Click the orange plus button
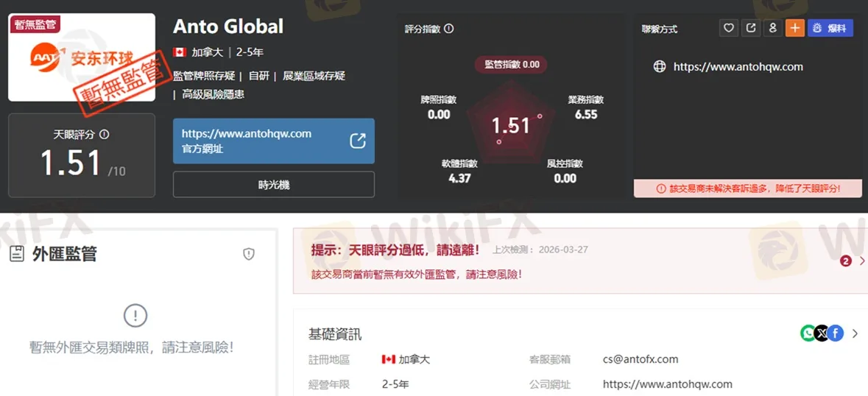Screen dimensions: 868x396 [794, 28]
